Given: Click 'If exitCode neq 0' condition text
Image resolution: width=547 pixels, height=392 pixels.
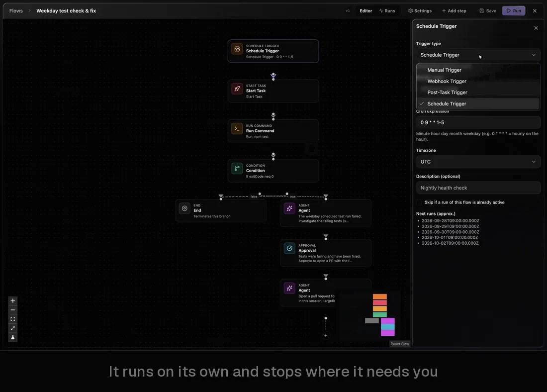Looking at the screenshot, I should [260, 177].
